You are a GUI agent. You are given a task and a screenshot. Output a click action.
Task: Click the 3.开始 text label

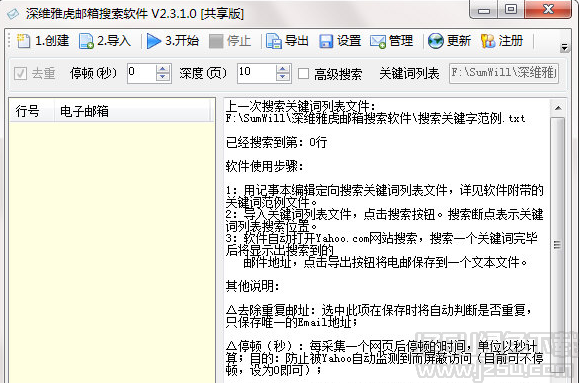[182, 41]
